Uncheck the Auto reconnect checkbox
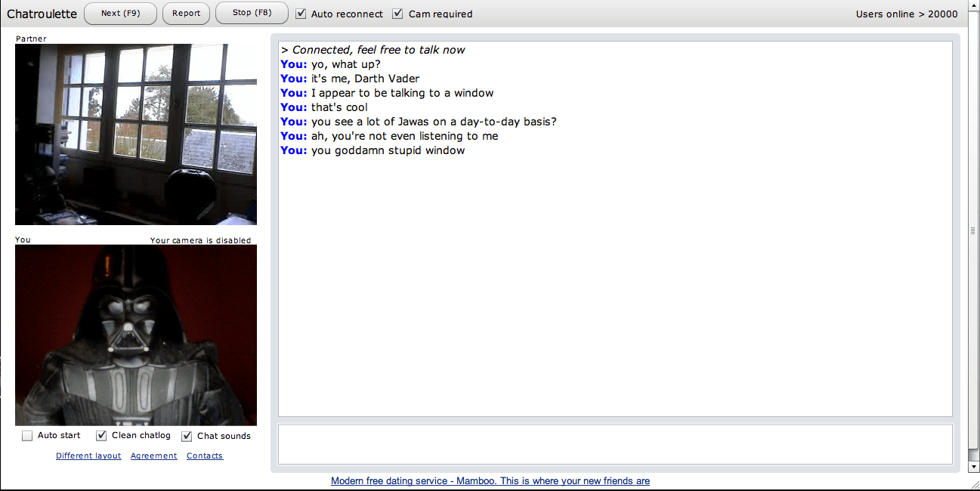The height and width of the screenshot is (491, 980). pos(301,14)
